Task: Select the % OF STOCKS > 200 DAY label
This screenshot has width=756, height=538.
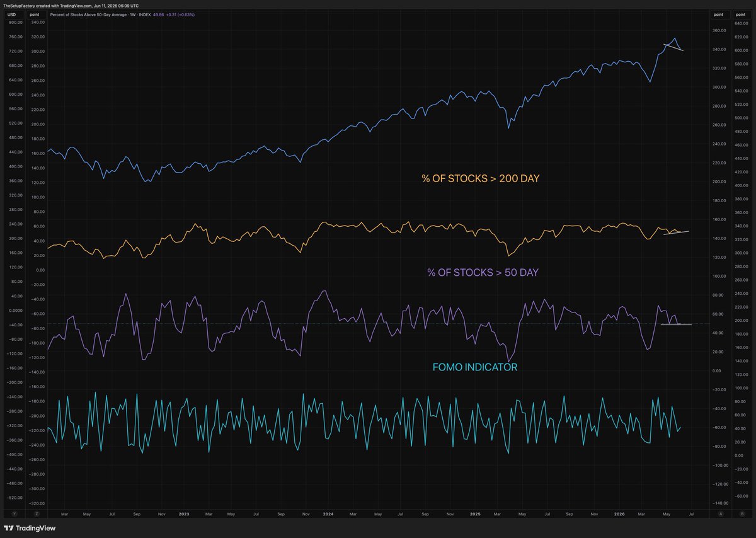Action: click(x=481, y=179)
